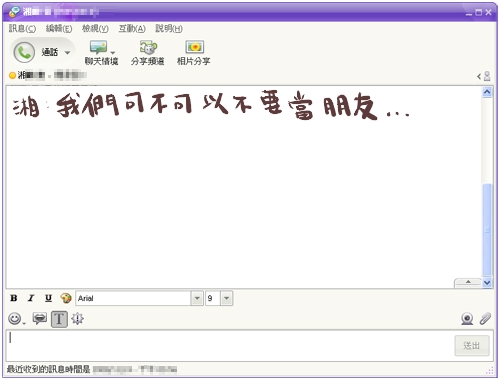
Task: Open the webcam icon
Action: coord(467,319)
